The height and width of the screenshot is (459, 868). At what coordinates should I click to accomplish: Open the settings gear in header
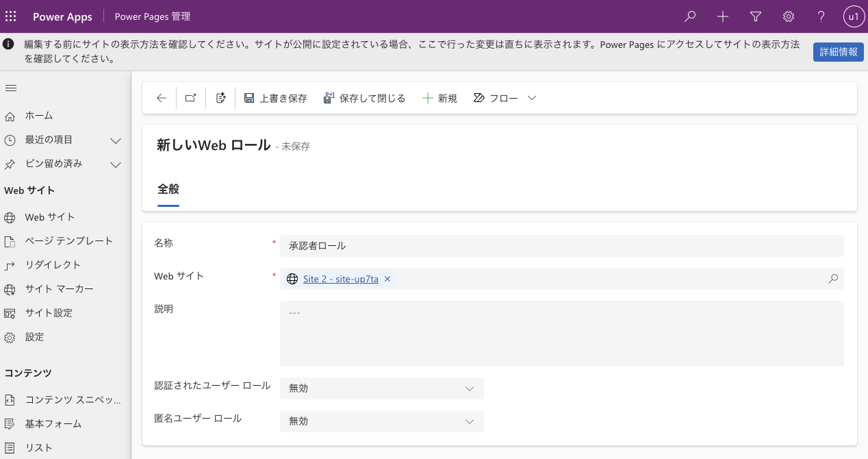[789, 16]
